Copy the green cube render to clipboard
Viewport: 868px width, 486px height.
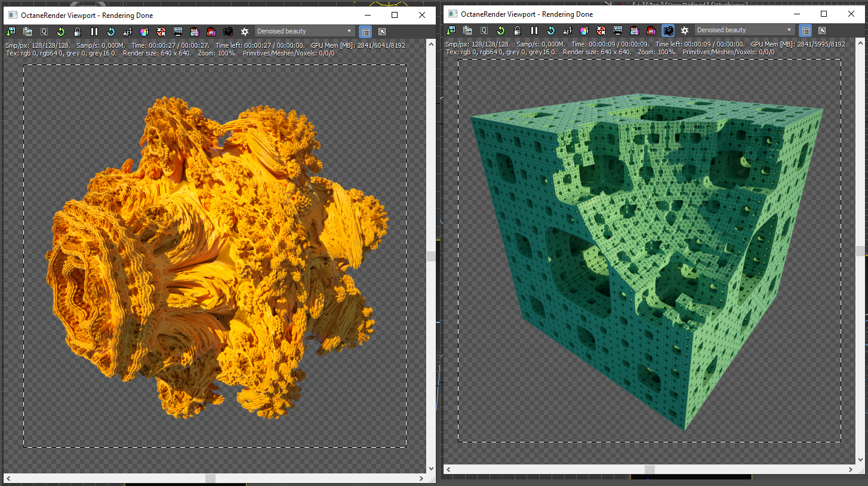pyautogui.click(x=467, y=30)
